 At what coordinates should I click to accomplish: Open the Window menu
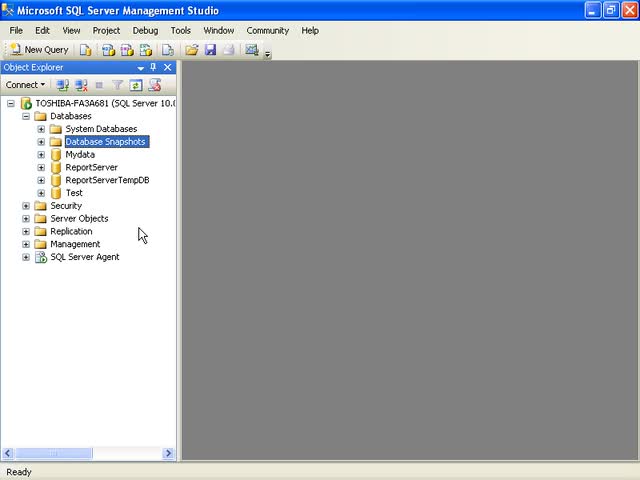coord(219,31)
